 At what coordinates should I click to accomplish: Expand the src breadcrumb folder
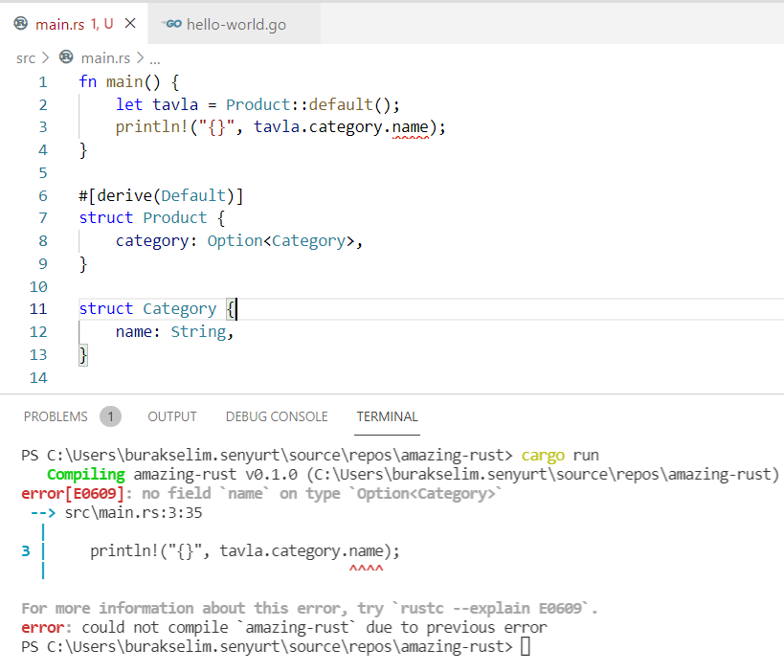point(26,58)
